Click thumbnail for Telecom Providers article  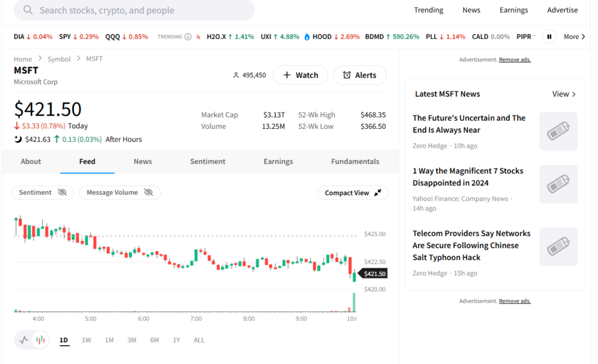[558, 247]
